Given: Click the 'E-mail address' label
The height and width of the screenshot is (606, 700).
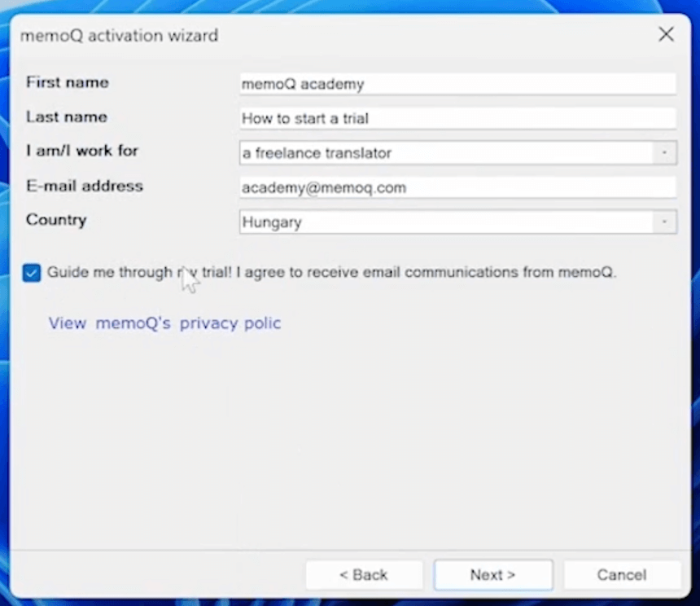Looking at the screenshot, I should point(85,186).
